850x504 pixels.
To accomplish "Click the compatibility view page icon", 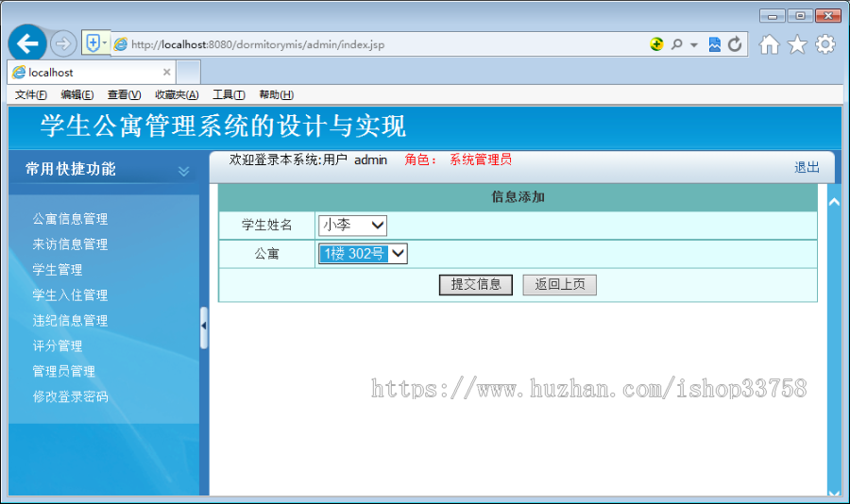I will tap(715, 44).
